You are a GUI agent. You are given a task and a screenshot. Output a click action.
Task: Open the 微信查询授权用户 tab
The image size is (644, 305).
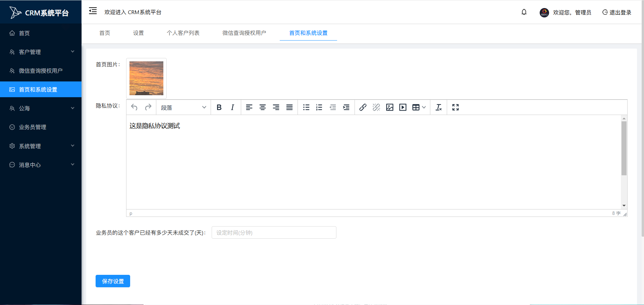(x=244, y=33)
